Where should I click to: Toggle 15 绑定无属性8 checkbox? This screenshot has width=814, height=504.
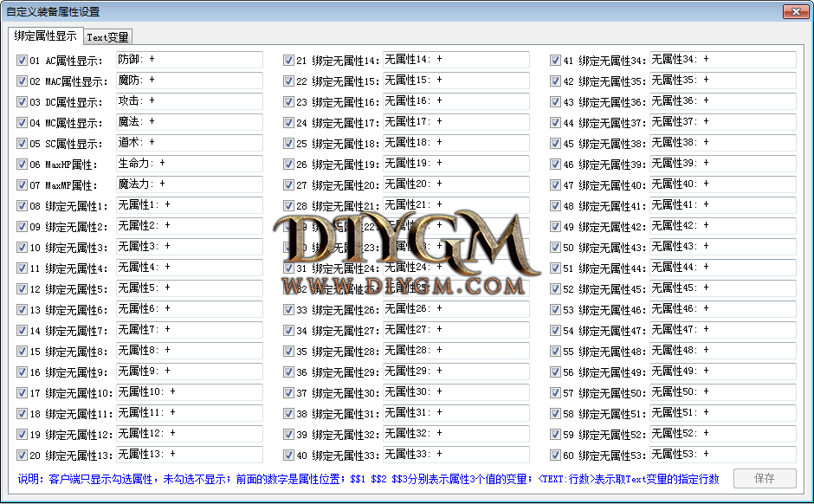tap(22, 352)
